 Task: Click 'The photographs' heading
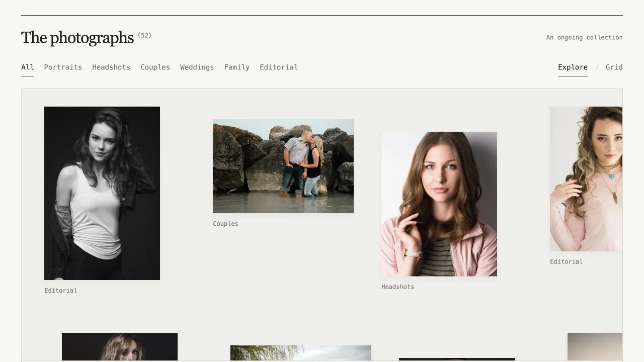[x=77, y=38]
